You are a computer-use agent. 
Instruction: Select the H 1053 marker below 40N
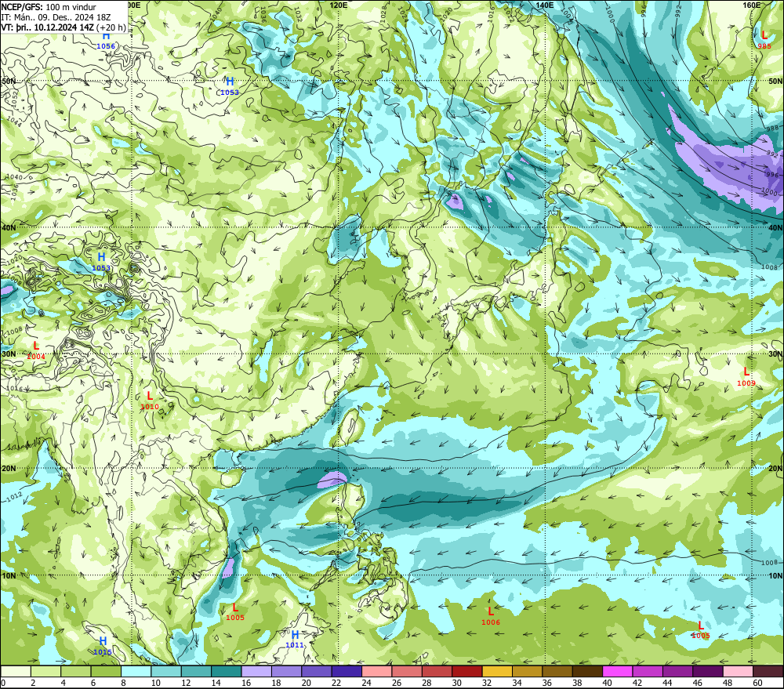[101, 262]
